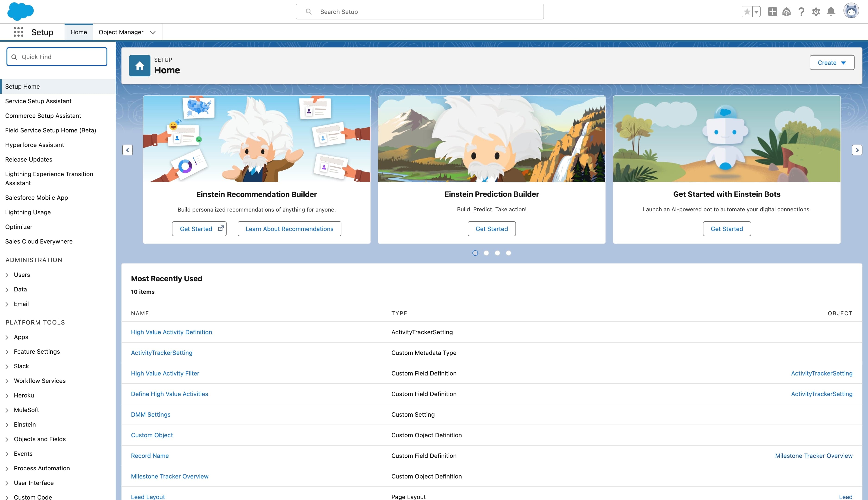Click the Salesforce cloud logo
This screenshot has height=500, width=868.
pyautogui.click(x=21, y=11)
